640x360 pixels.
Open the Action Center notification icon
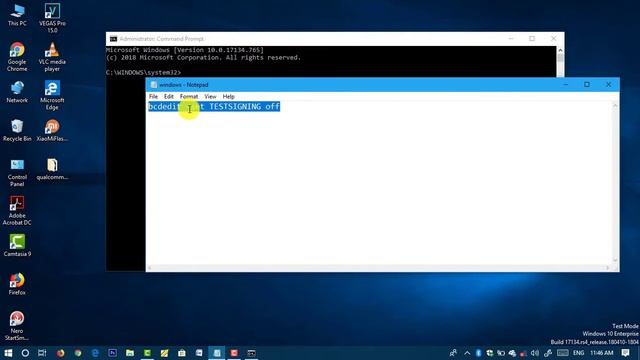625,353
